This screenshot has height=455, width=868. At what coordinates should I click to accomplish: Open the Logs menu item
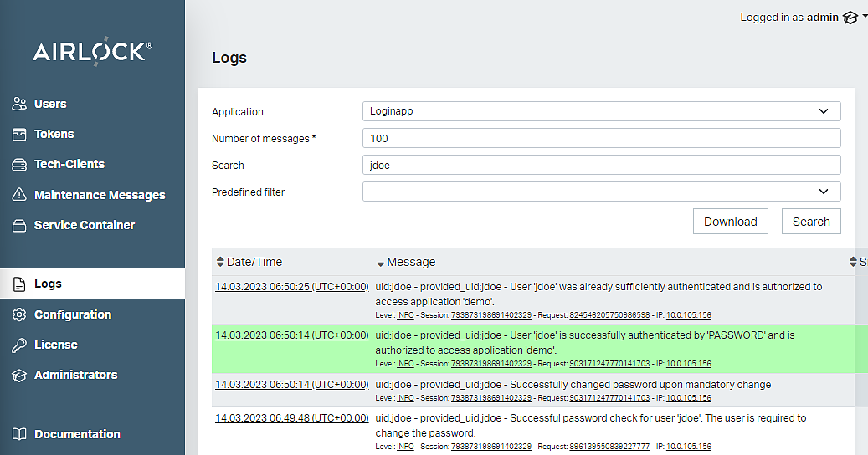click(48, 284)
